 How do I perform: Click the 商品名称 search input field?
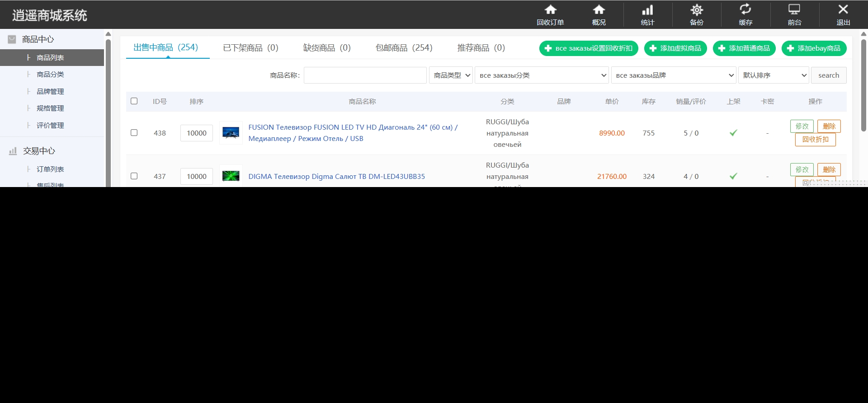365,75
